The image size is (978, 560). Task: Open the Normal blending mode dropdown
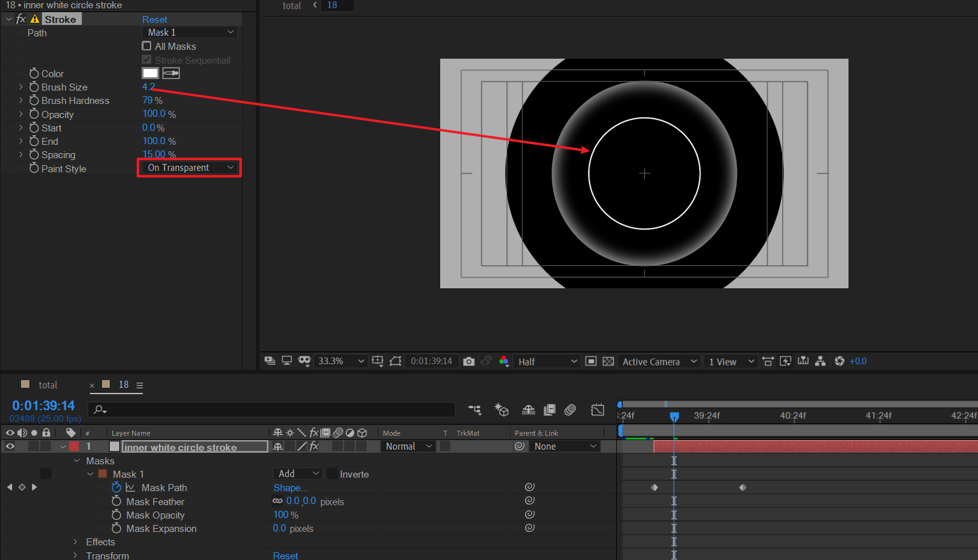[408, 446]
